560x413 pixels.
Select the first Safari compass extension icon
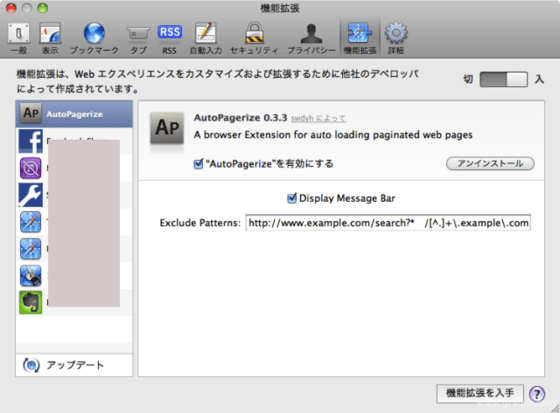pos(31,222)
